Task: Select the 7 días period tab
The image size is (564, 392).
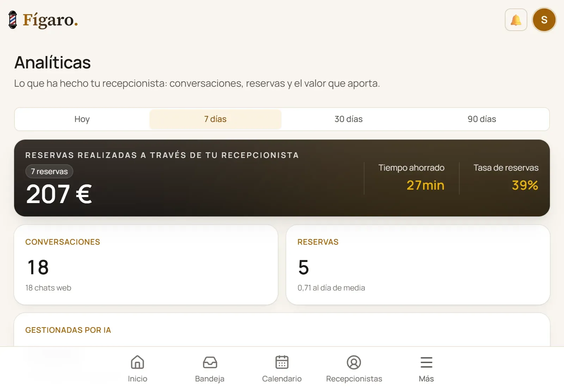Action: [215, 119]
